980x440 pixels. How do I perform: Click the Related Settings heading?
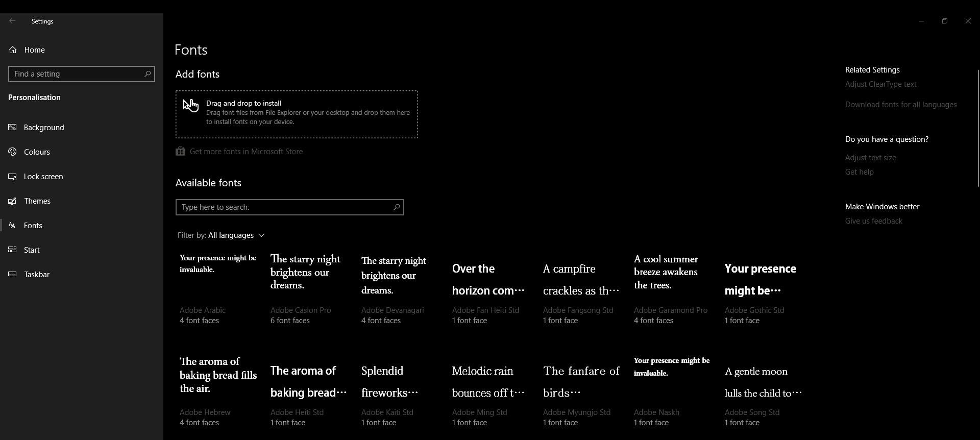872,70
